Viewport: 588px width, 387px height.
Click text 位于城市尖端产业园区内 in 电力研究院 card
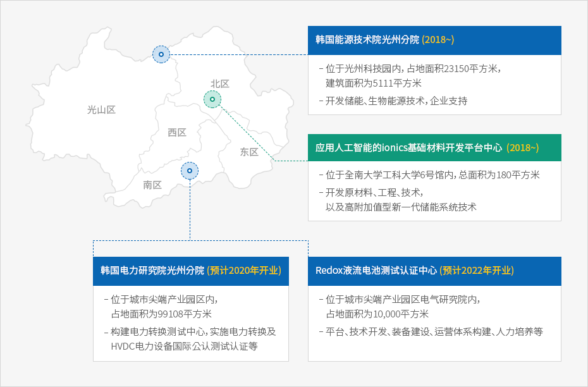click(x=164, y=300)
